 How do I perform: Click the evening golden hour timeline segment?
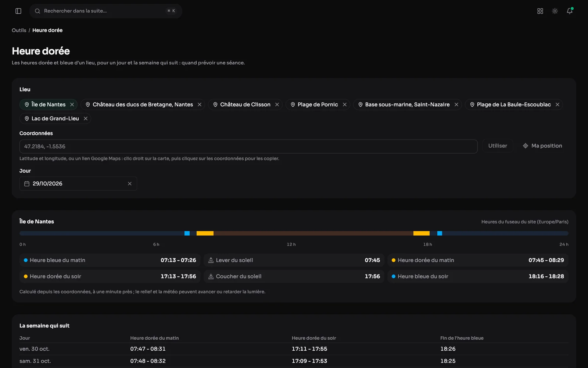coord(422,233)
